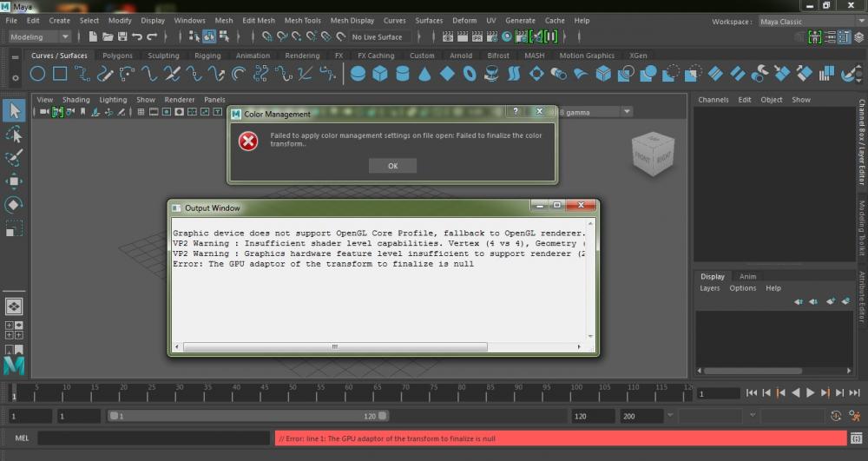Switch to four view layout
This screenshot has width=868, height=461.
pyautogui.click(x=14, y=330)
